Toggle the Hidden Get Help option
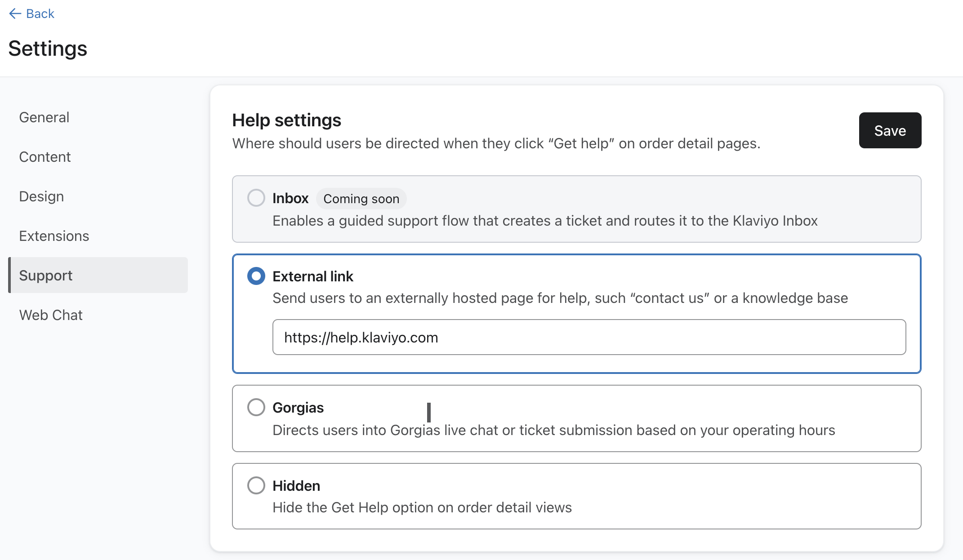 (255, 485)
